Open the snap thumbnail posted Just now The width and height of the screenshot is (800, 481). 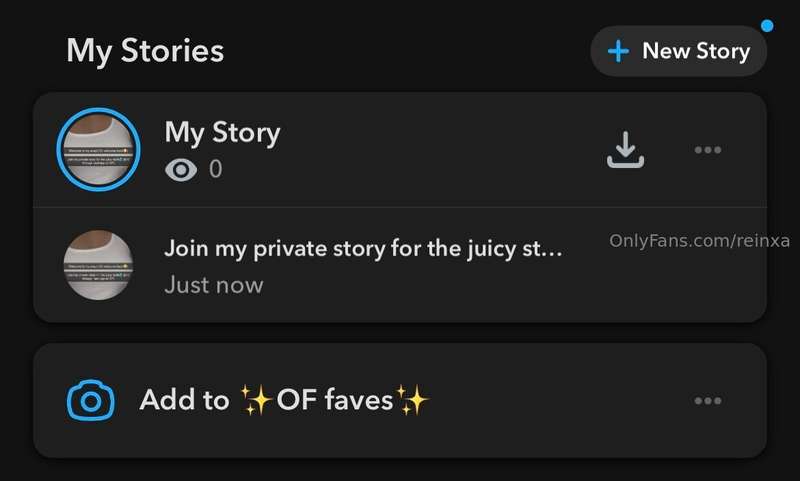(x=98, y=265)
